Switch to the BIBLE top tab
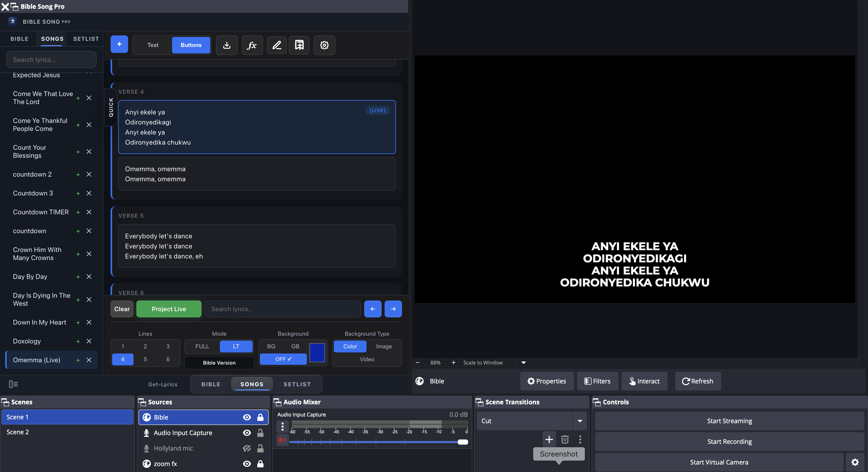Image resolution: width=868 pixels, height=472 pixels. [x=19, y=39]
